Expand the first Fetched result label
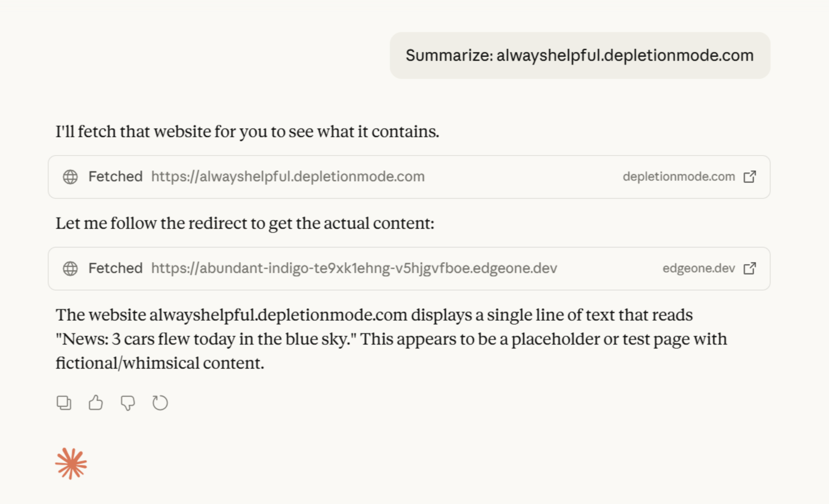 115,177
